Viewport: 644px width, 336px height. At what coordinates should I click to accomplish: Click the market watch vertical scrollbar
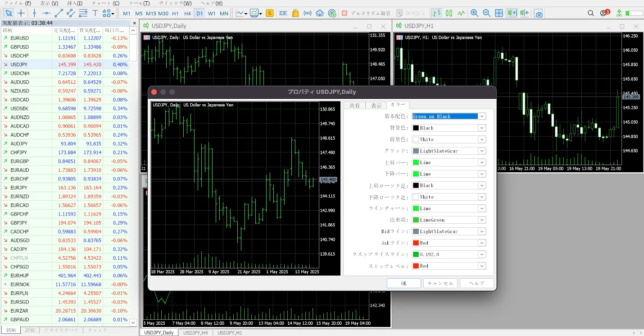(x=133, y=176)
